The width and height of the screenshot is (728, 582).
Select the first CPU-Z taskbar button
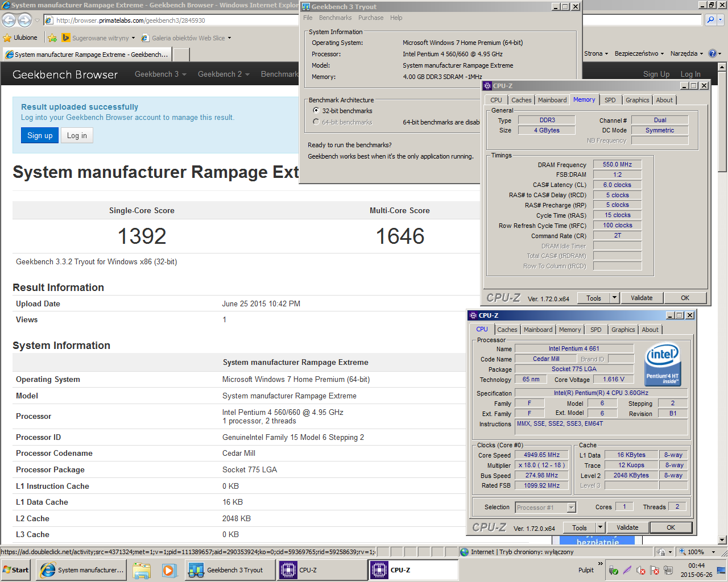(322, 570)
